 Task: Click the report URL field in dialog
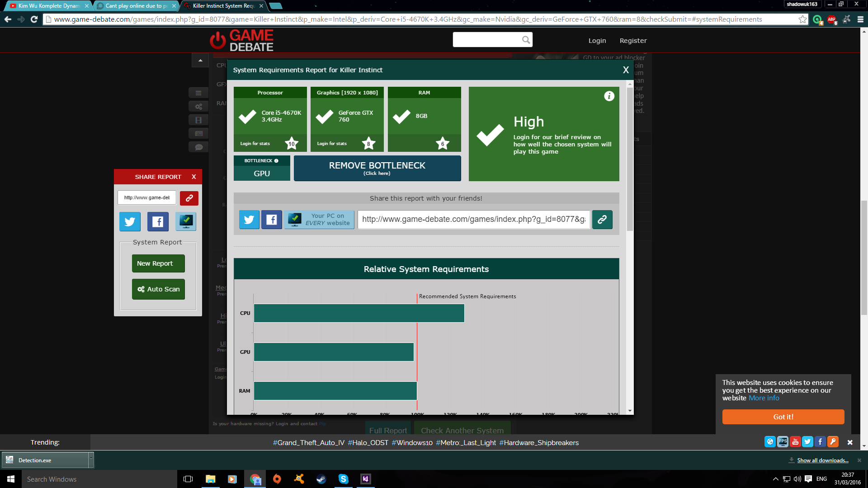point(474,220)
